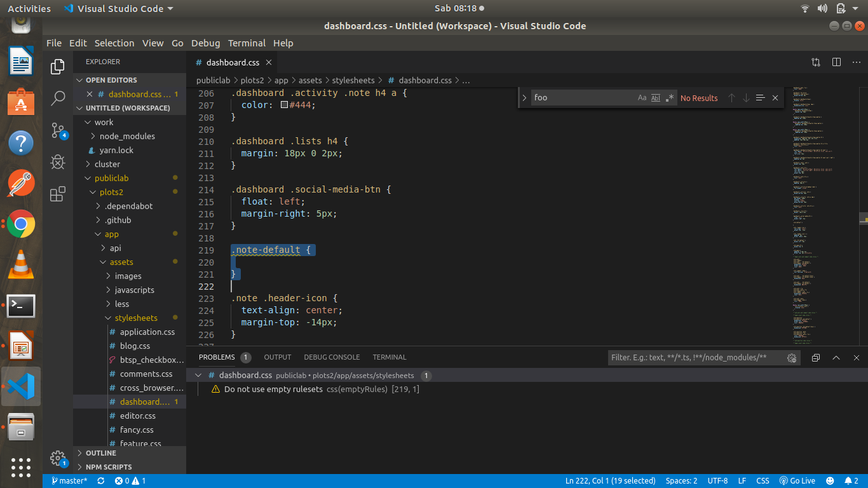Go to previous match in find widget
Screen dimensions: 868x488
[x=731, y=98]
